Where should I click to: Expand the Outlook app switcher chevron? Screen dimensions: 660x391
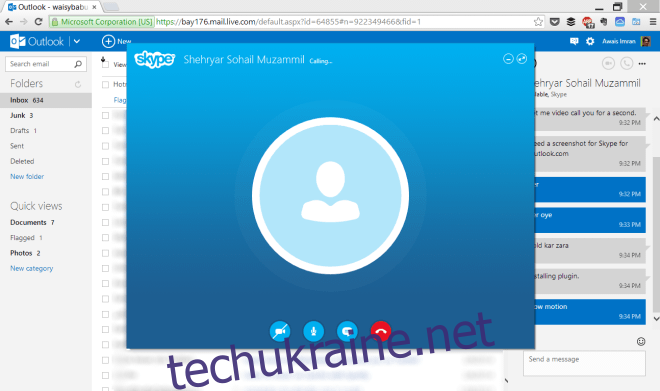(x=77, y=41)
